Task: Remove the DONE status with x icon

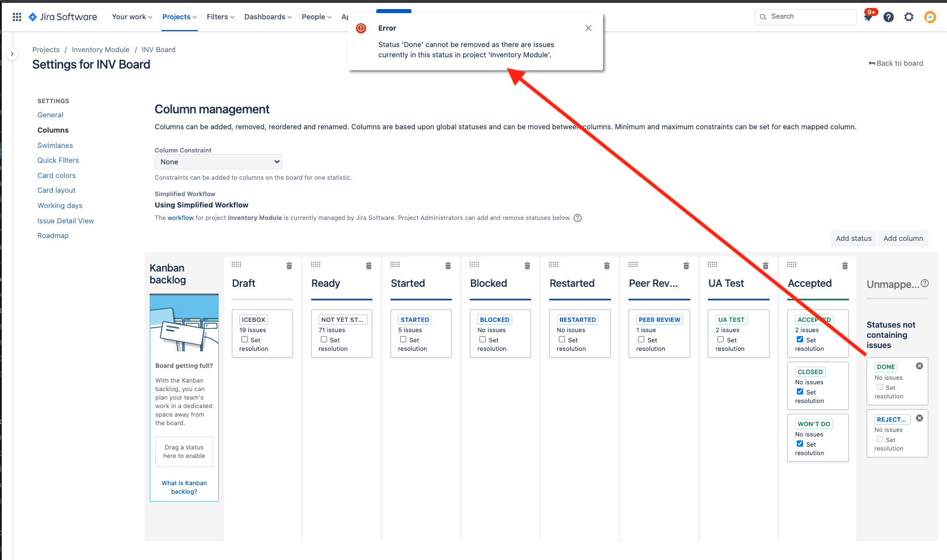Action: 919,366
